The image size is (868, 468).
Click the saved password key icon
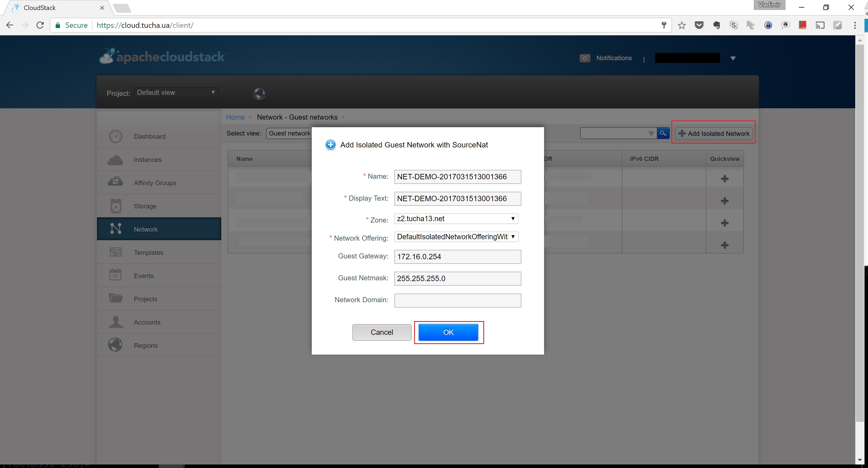(664, 25)
